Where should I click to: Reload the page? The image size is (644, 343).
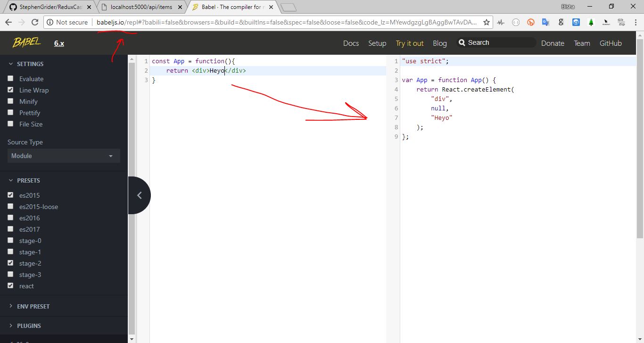tap(35, 22)
